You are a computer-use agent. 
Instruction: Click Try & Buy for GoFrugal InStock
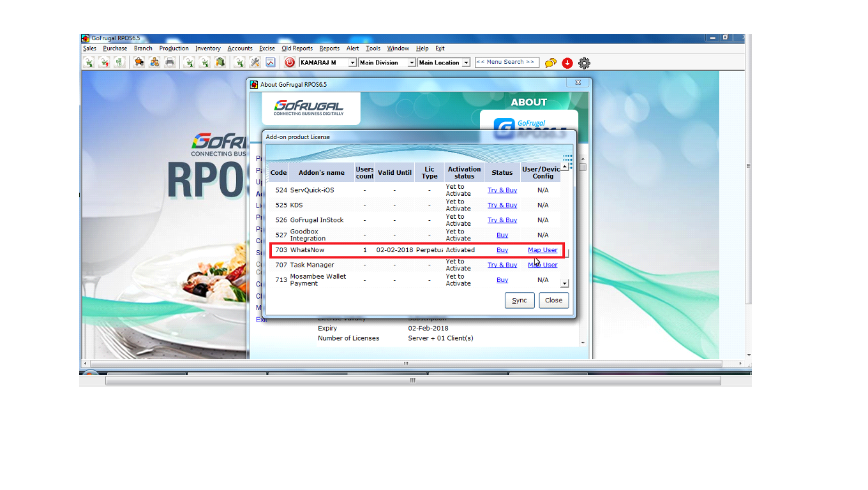coord(502,220)
